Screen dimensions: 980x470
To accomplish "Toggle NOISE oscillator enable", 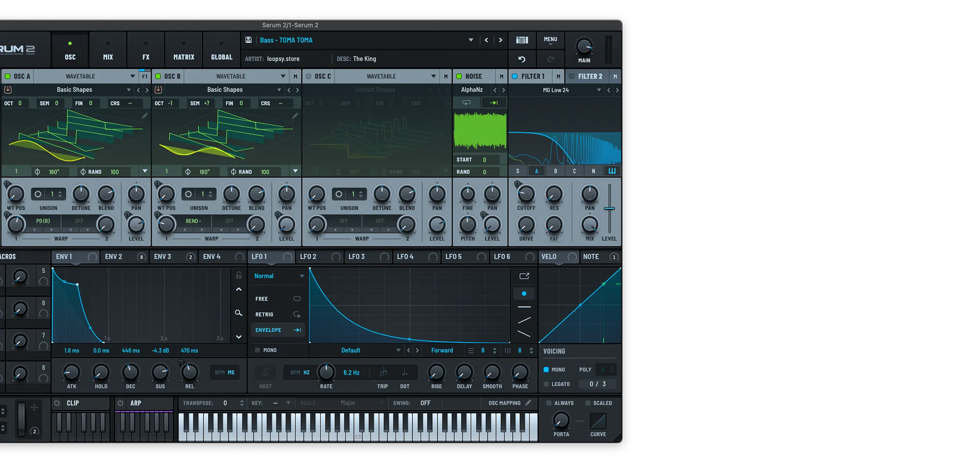I will point(459,76).
